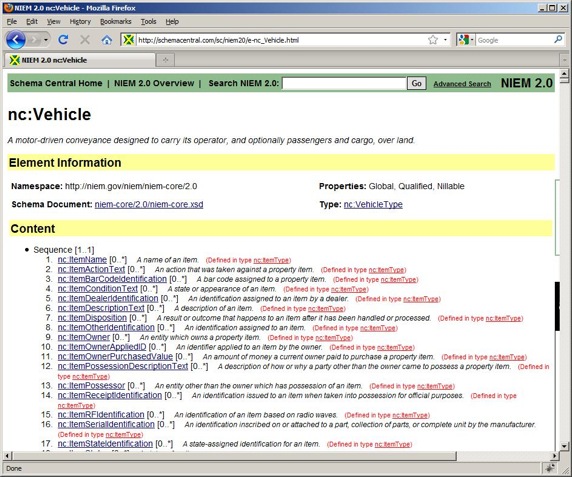Image resolution: width=572 pixels, height=477 pixels.
Task: Select the NIEM 2.0 nc:Vehicle tab
Action: point(80,60)
